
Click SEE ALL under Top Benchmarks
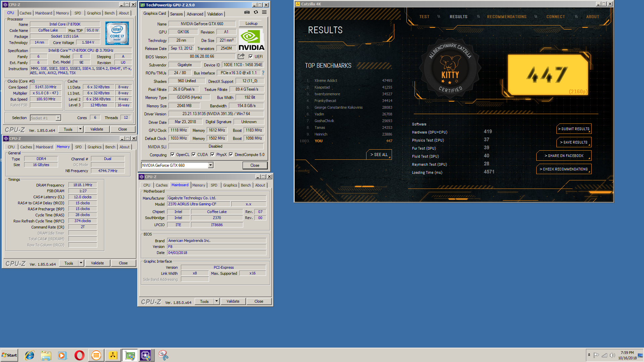pos(379,155)
